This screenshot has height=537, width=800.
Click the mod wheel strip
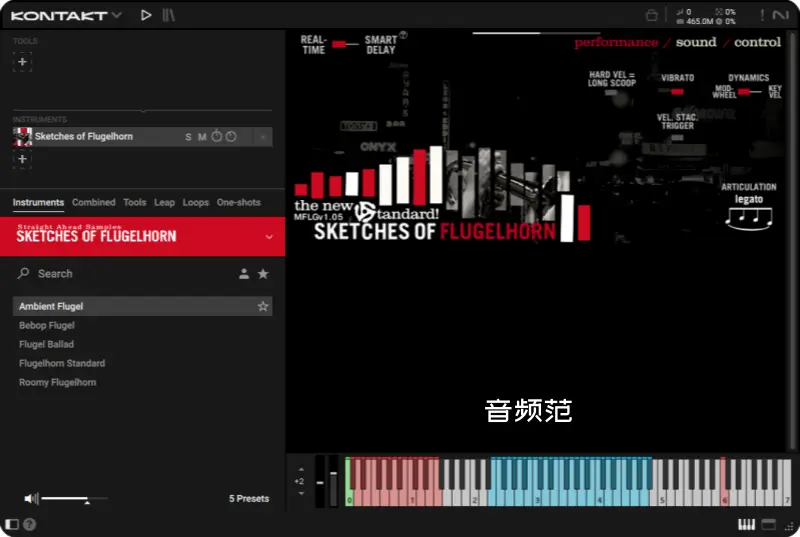(333, 481)
